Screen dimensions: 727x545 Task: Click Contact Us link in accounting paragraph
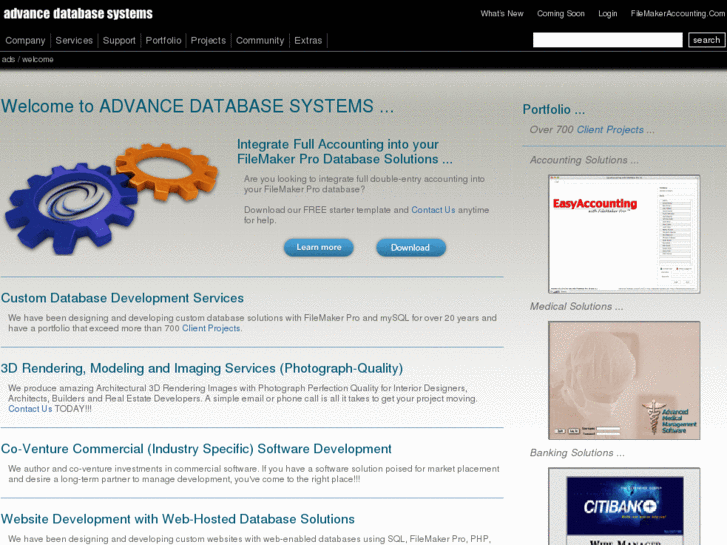433,210
